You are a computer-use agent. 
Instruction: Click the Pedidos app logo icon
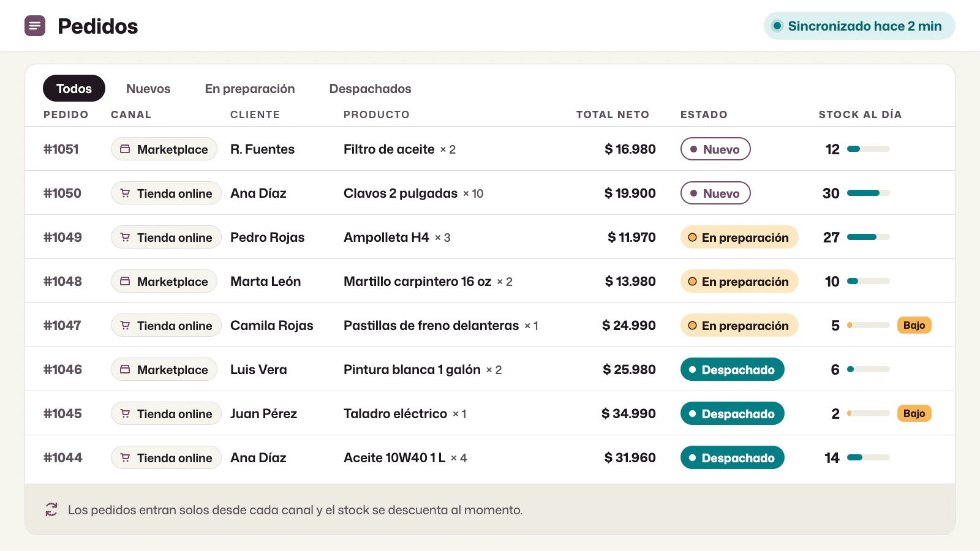[x=35, y=26]
